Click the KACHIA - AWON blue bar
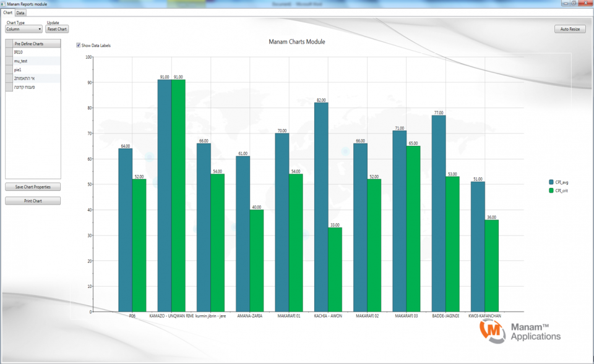 (x=321, y=207)
